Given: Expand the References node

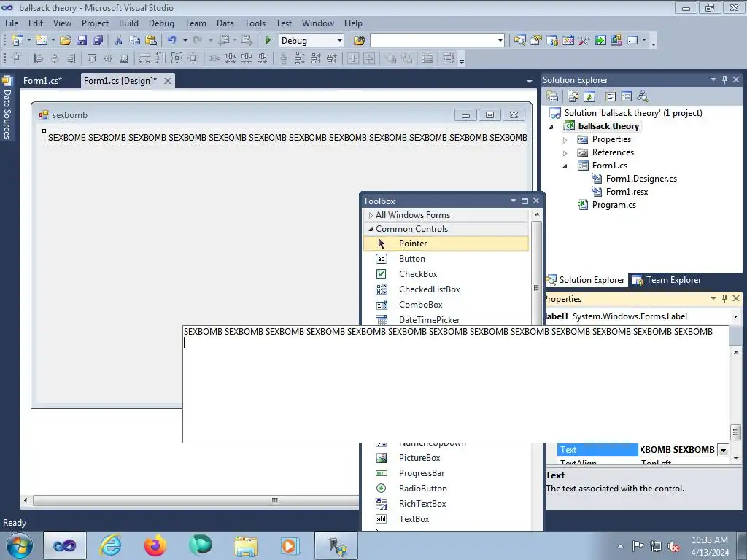Looking at the screenshot, I should coord(565,153).
